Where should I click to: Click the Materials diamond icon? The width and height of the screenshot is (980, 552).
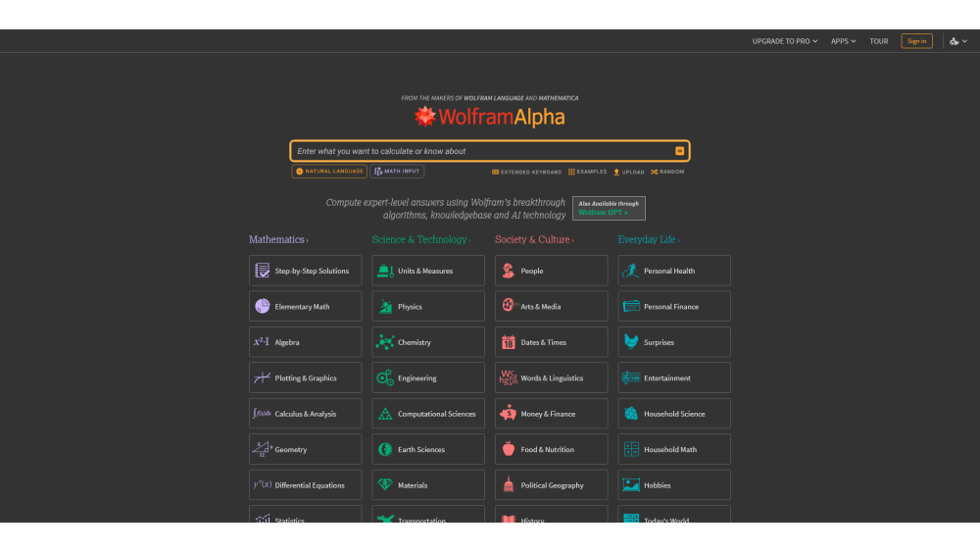(x=385, y=484)
